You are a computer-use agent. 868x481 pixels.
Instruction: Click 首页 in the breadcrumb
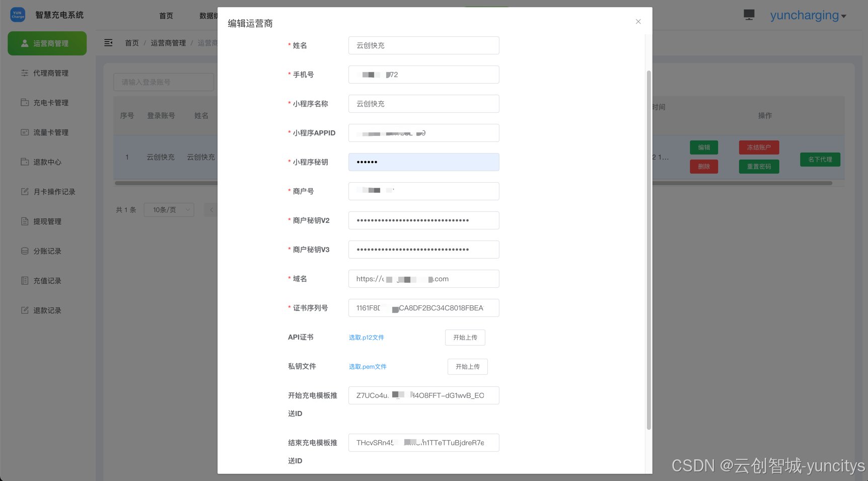[x=132, y=43]
